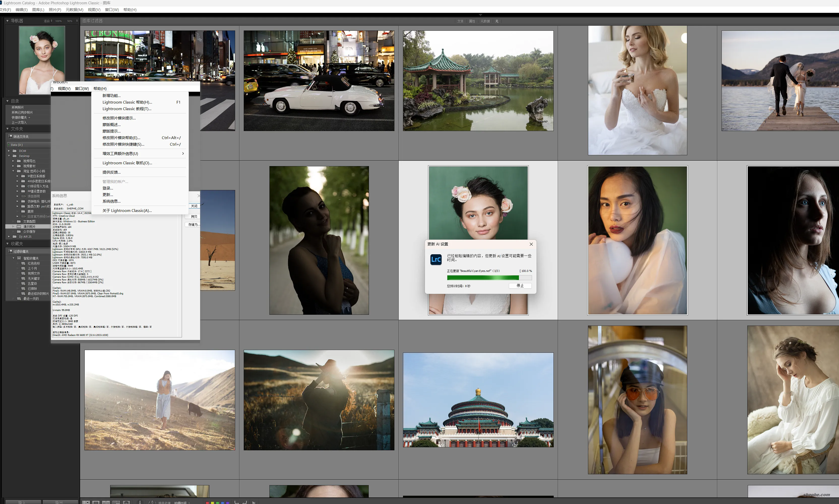The height and width of the screenshot is (504, 839).
Task: Select 上一次导入 in catalog panel
Action: point(19,122)
